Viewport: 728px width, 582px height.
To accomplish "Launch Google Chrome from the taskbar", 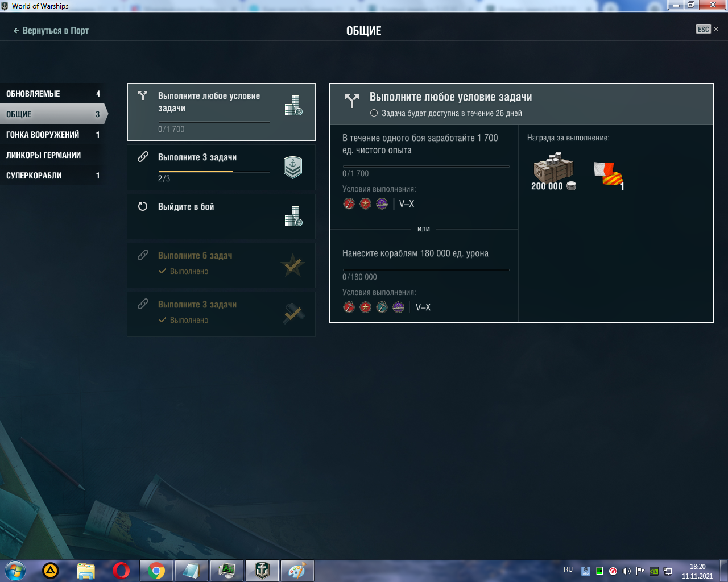I will (x=156, y=571).
